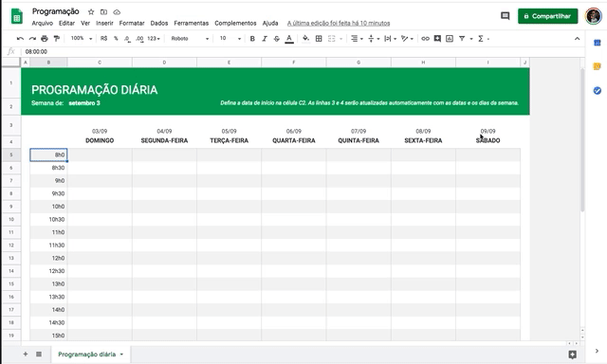Open the Arquivo menu
607x364 pixels.
pos(42,23)
